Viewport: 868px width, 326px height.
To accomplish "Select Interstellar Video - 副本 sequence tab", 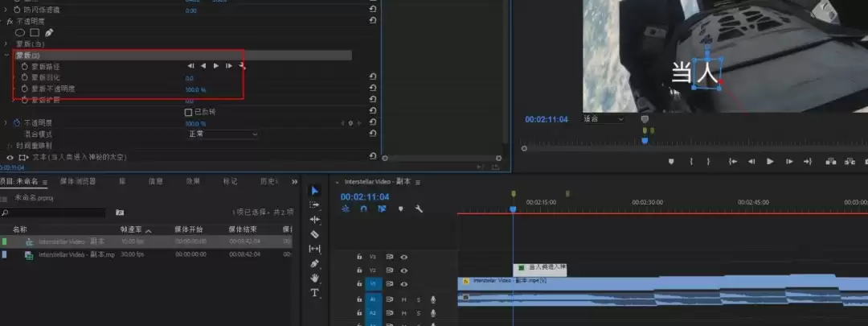I will [378, 182].
